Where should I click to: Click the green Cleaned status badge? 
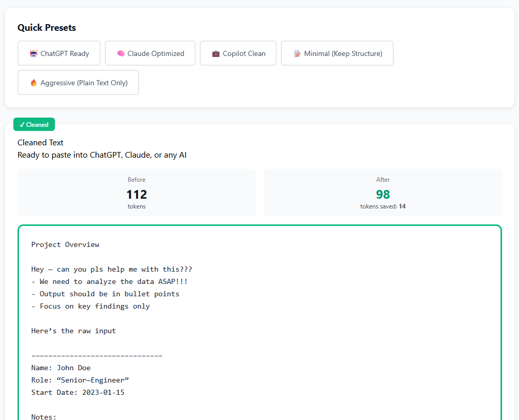click(x=34, y=124)
